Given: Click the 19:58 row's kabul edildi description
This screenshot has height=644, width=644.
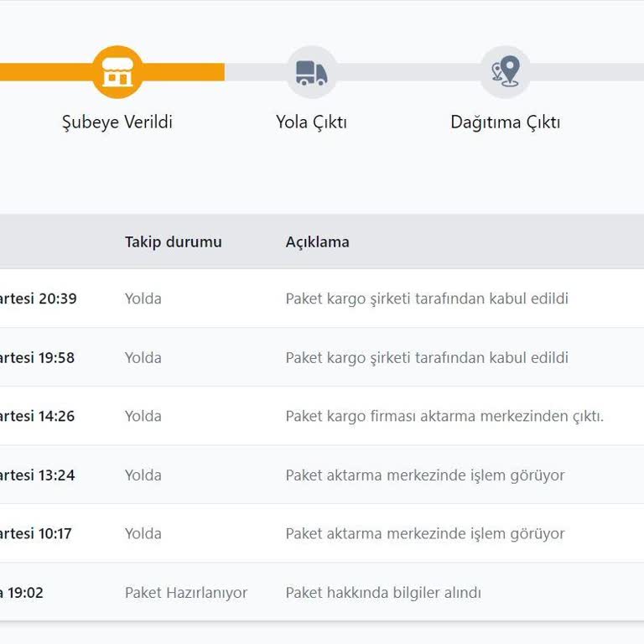Looking at the screenshot, I should (x=427, y=358).
